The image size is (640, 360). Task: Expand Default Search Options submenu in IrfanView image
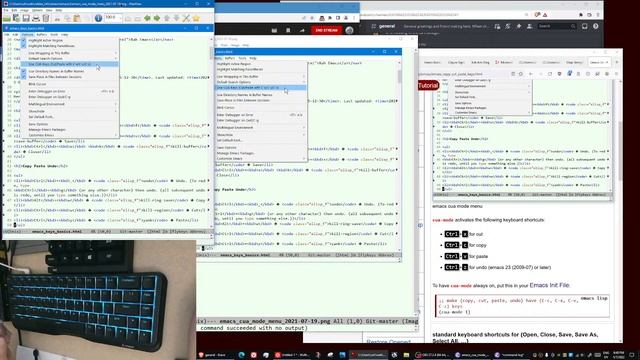coord(116,58)
